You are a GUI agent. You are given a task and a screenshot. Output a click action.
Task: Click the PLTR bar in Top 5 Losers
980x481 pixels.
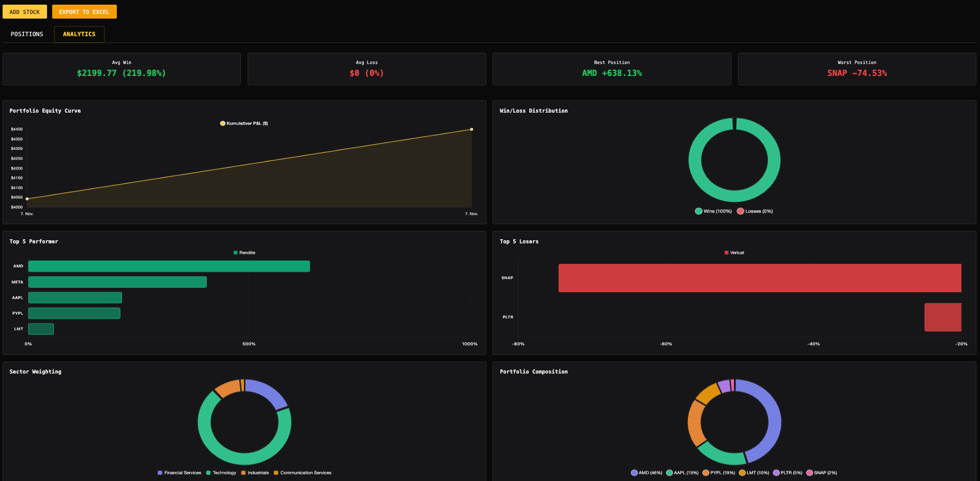(x=942, y=317)
